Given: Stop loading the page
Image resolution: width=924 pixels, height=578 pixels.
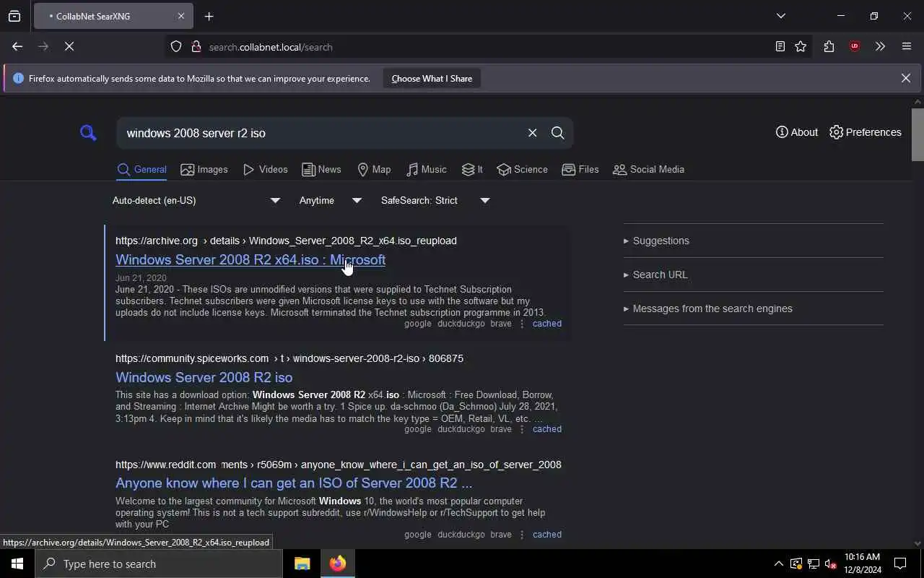Looking at the screenshot, I should (x=69, y=47).
